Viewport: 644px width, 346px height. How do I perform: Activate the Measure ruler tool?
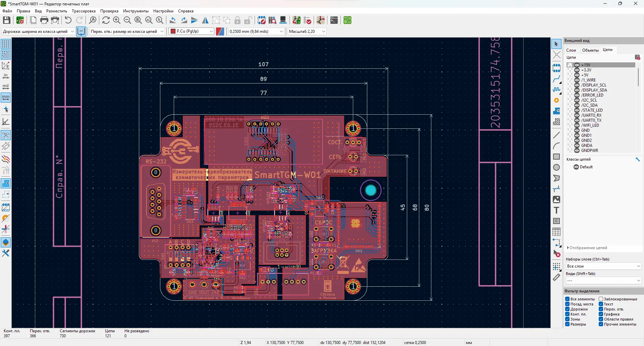(x=556, y=277)
